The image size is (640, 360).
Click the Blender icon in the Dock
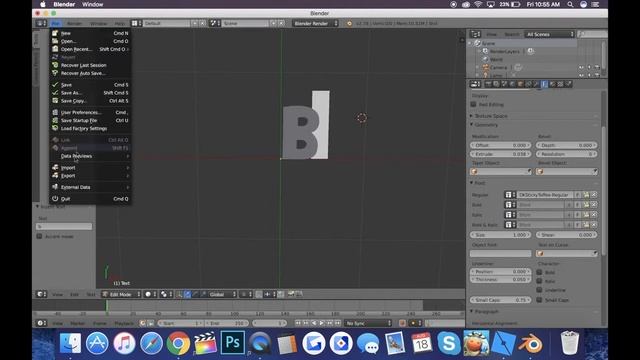[x=530, y=344]
